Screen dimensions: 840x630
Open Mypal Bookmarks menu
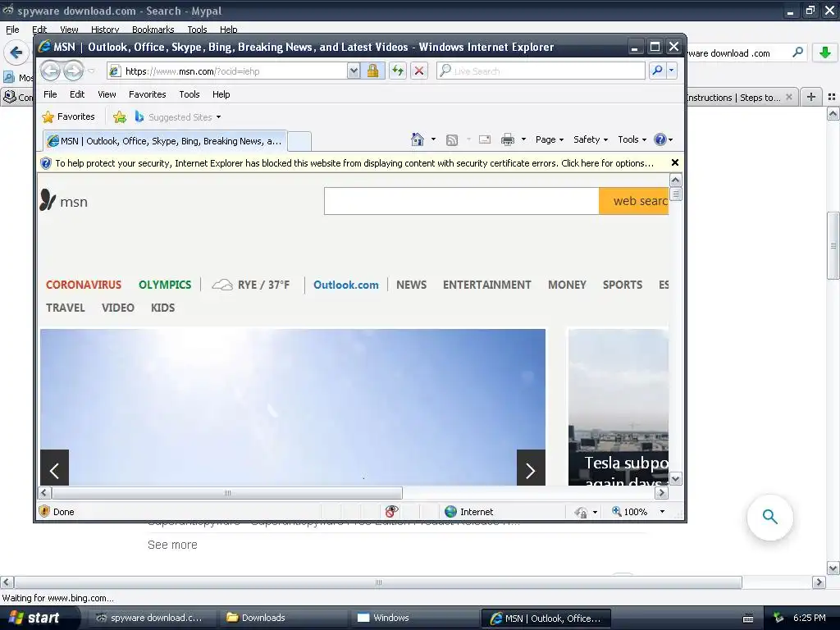coord(153,30)
